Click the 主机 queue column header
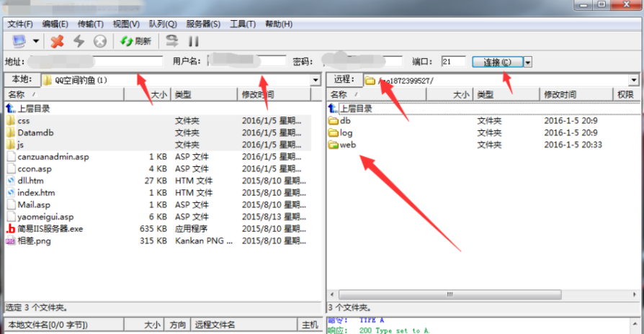The width and height of the screenshot is (644, 334). (310, 325)
